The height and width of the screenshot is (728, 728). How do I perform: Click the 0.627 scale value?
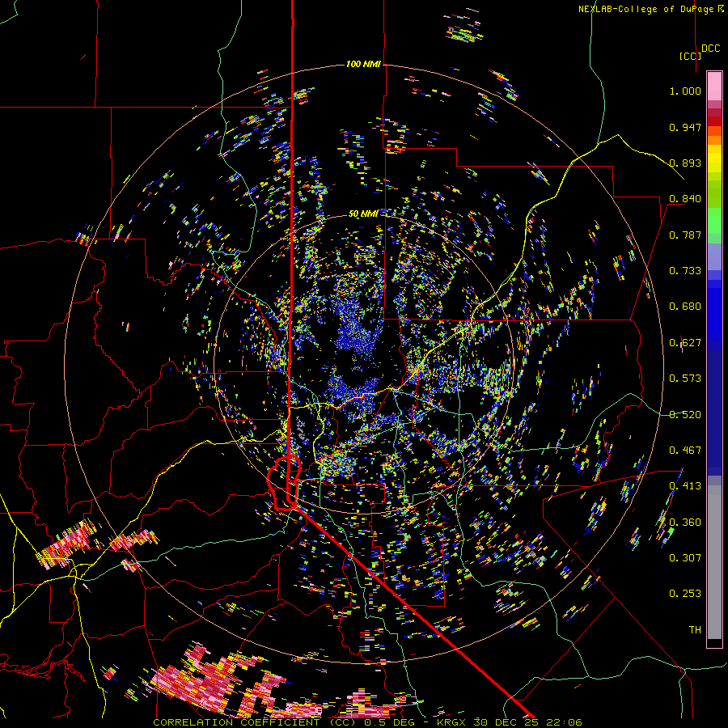(x=685, y=343)
